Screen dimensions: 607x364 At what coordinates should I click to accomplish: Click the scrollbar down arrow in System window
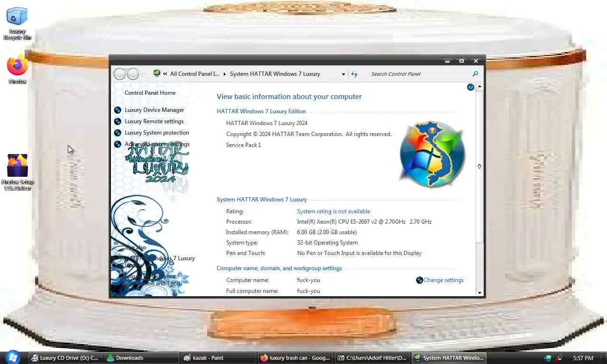pyautogui.click(x=479, y=293)
